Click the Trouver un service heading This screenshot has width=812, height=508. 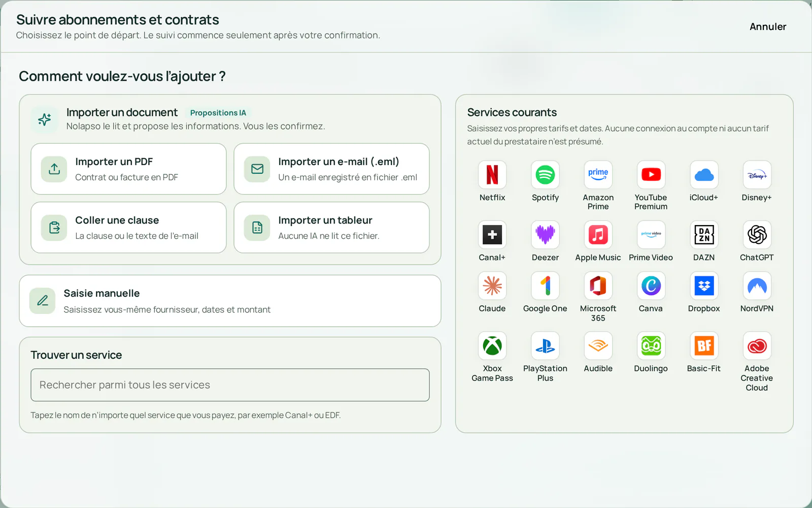[x=76, y=355]
